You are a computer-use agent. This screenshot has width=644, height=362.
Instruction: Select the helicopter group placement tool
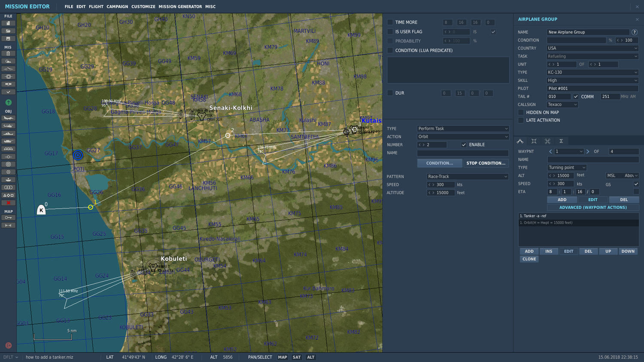point(8,126)
